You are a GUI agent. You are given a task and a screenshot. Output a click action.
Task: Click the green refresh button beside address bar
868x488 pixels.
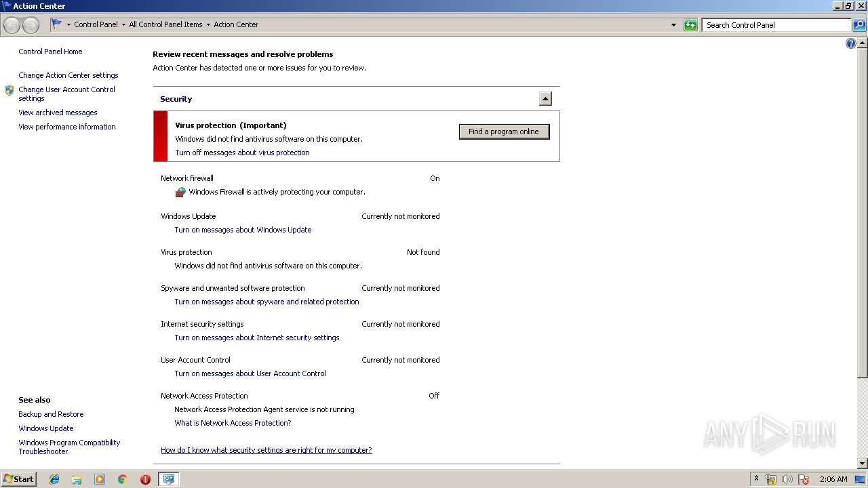(x=690, y=25)
